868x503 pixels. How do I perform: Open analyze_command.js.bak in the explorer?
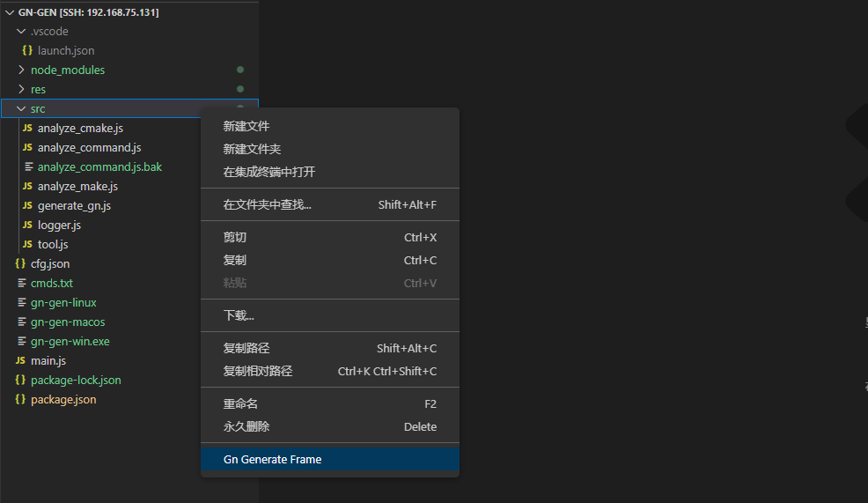tap(99, 167)
